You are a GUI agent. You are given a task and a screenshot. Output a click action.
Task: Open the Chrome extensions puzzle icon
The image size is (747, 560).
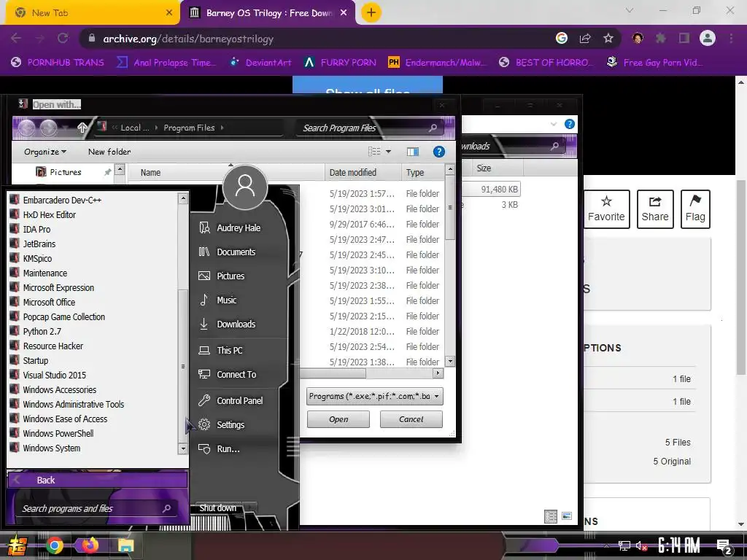pos(661,39)
